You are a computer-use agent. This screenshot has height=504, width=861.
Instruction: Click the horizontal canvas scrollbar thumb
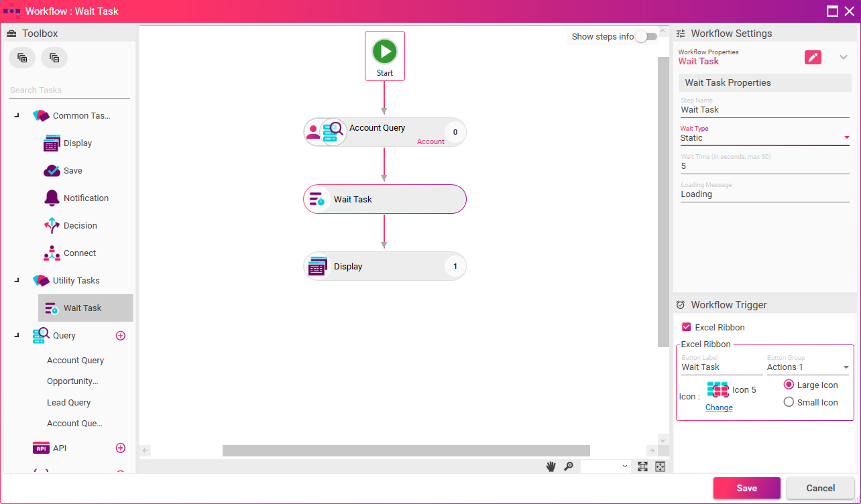[406, 450]
